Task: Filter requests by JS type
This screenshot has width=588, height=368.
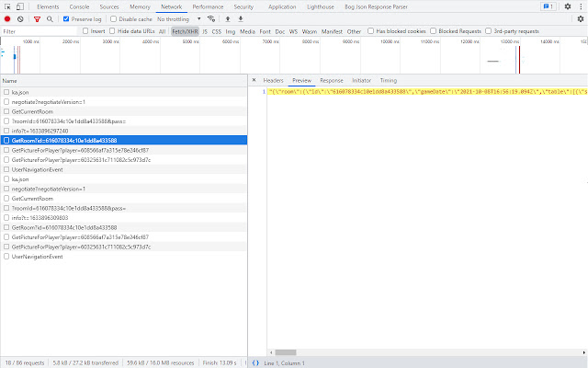Action: click(205, 31)
